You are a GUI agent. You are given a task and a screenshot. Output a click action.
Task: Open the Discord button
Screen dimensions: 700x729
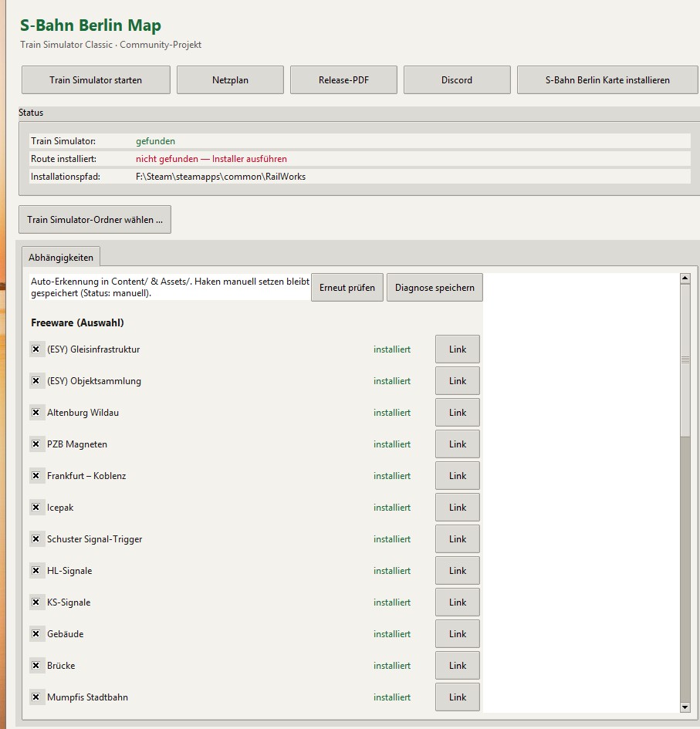457,80
